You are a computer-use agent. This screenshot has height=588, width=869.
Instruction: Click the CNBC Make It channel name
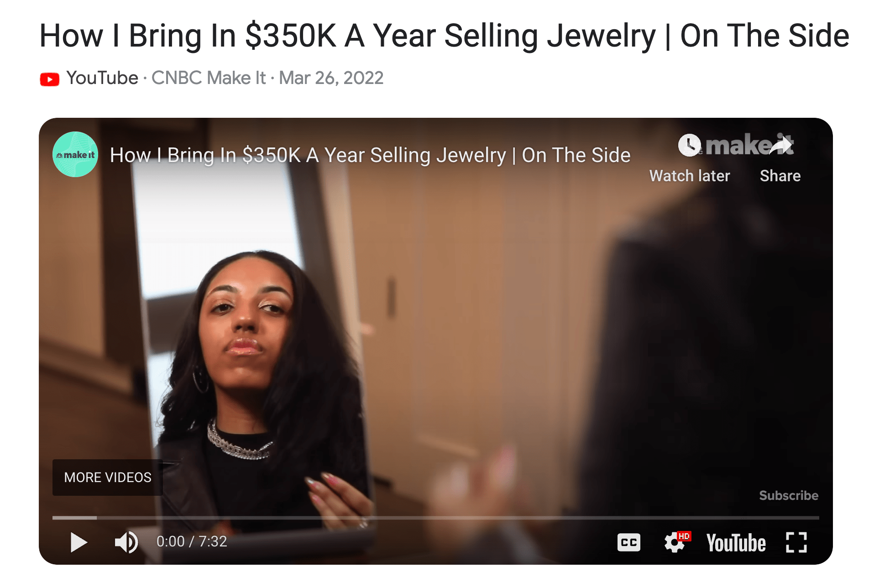[x=209, y=78]
